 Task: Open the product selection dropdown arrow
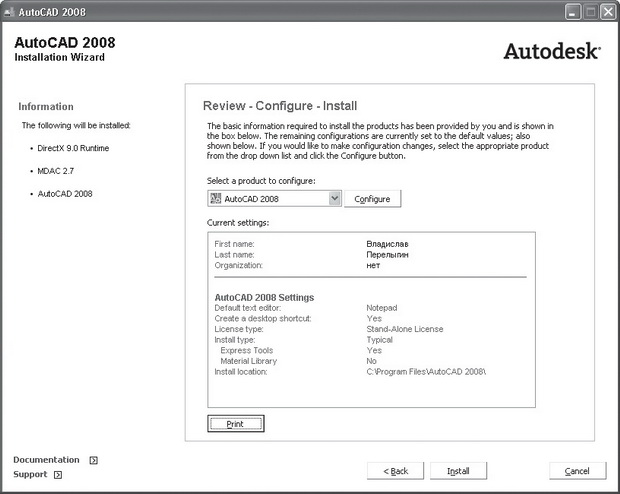click(x=335, y=199)
